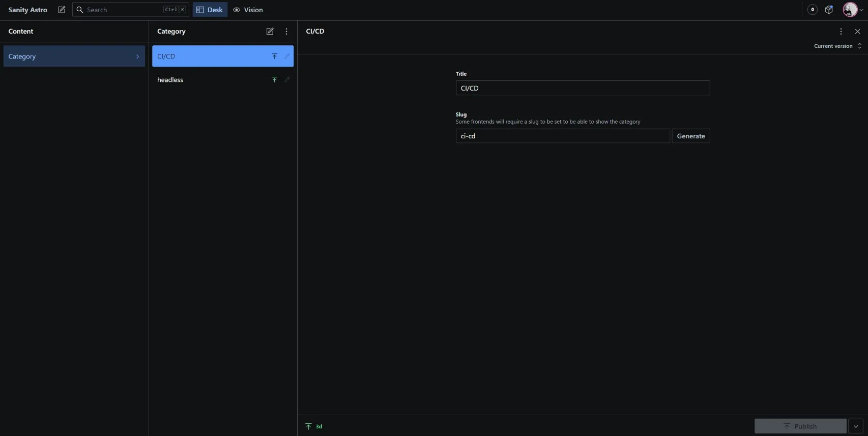Screen dimensions: 868x436
Task: Click the Publish button
Action: pos(800,426)
